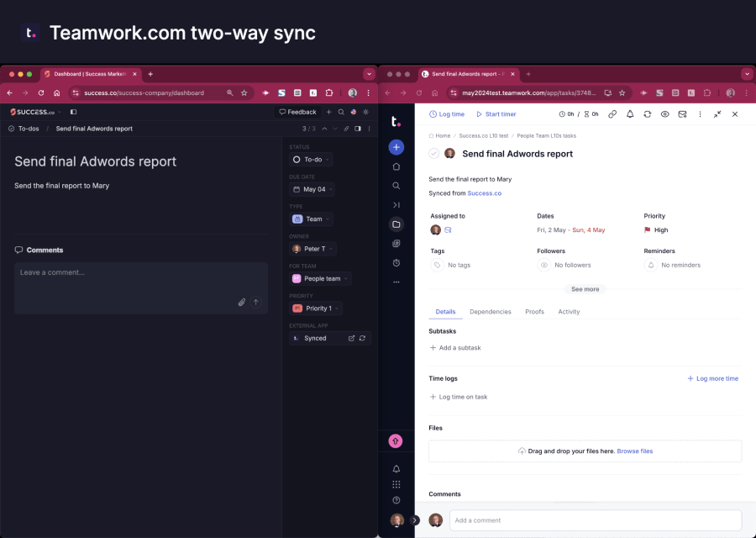The image size is (756, 538).
Task: Click the Browse files link
Action: (x=634, y=451)
